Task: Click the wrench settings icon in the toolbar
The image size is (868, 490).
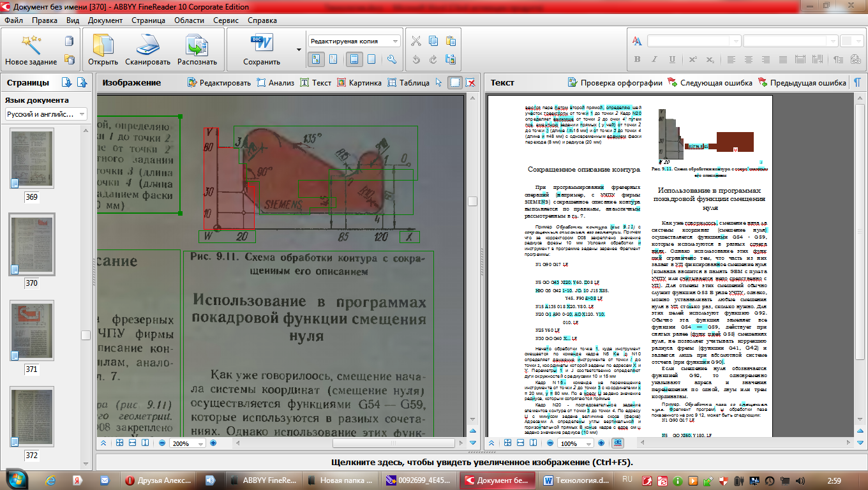Action: point(392,59)
